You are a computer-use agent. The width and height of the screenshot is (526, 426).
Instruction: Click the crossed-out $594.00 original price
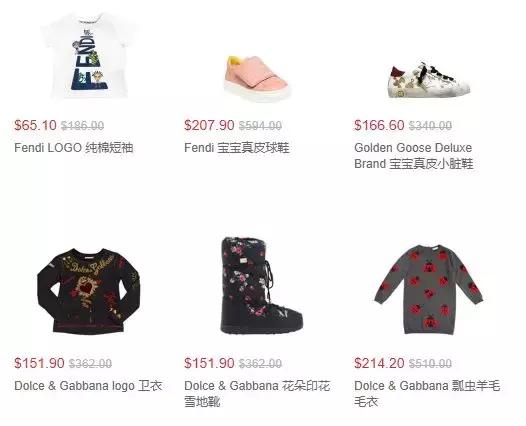point(260,126)
